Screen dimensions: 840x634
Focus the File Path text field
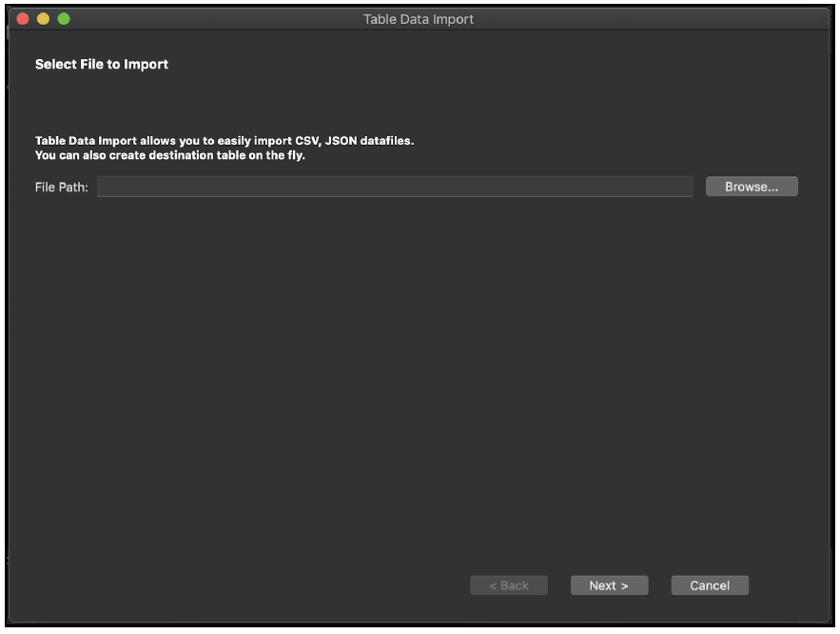coord(395,187)
